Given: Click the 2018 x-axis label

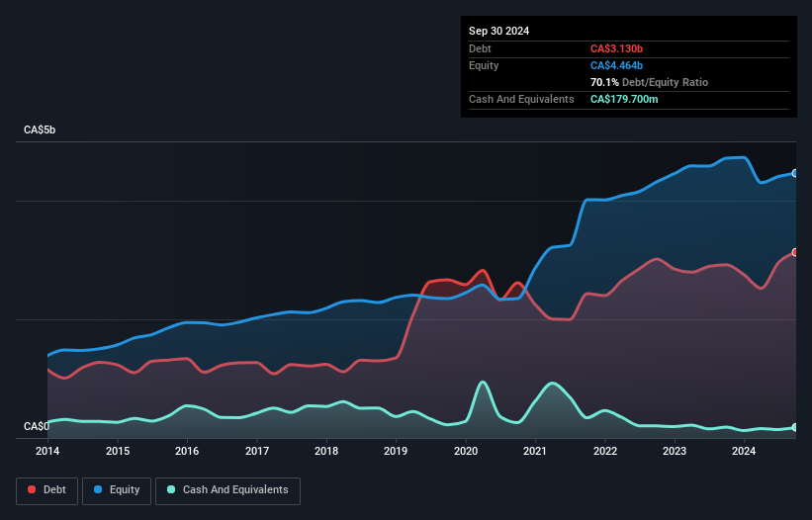Looking at the screenshot, I should pos(326,451).
